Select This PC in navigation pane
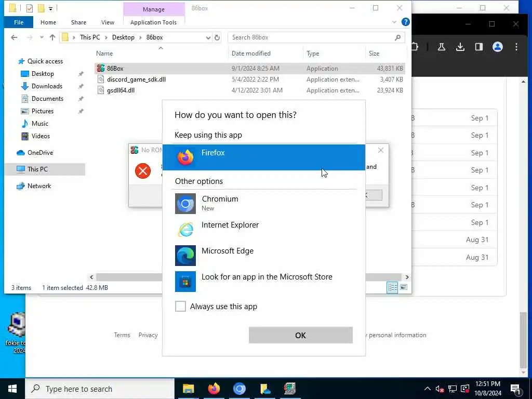The height and width of the screenshot is (399, 532). coord(37,169)
